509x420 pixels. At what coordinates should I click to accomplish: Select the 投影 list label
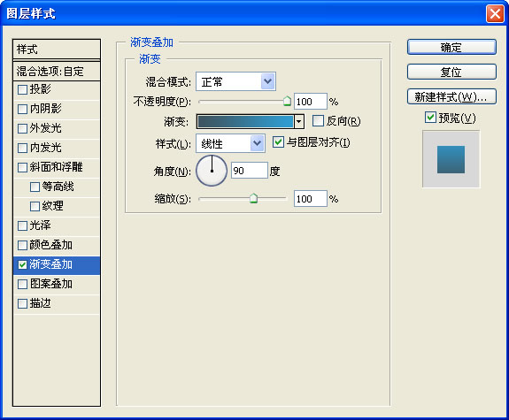(x=40, y=89)
